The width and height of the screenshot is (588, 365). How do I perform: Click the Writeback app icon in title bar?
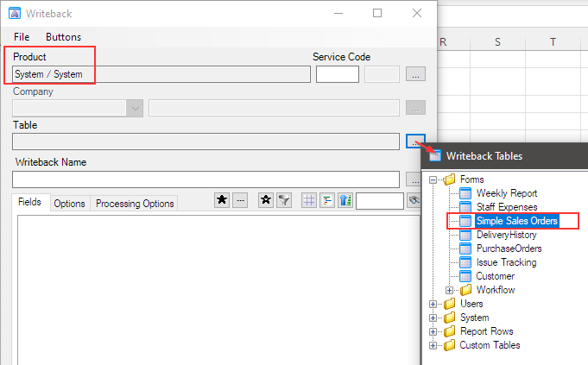[15, 14]
